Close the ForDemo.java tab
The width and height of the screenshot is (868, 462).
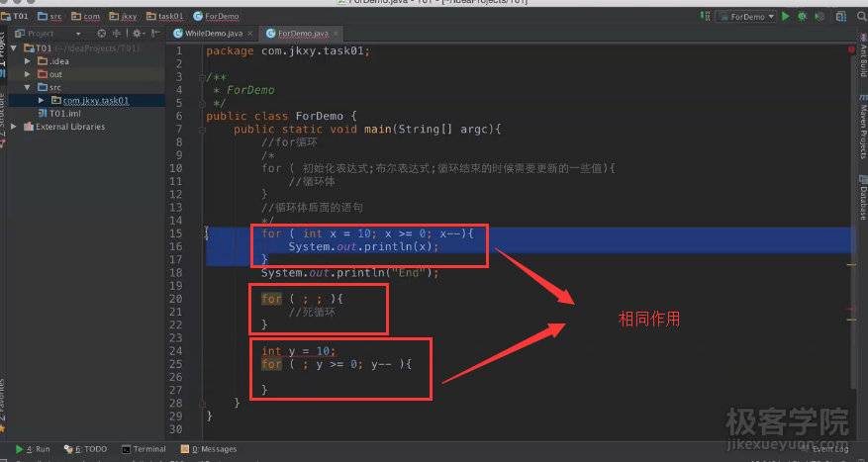(337, 34)
